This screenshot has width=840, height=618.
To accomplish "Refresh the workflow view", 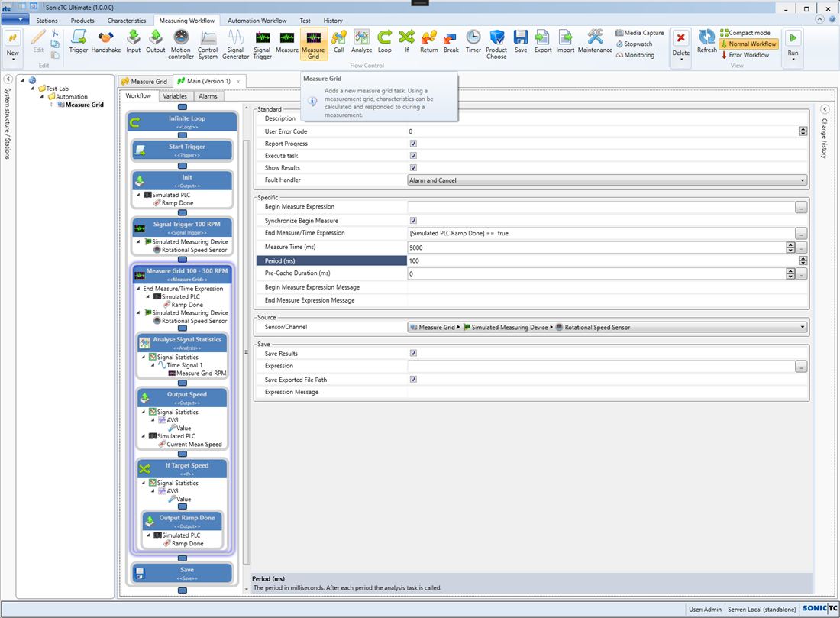I will click(x=706, y=42).
